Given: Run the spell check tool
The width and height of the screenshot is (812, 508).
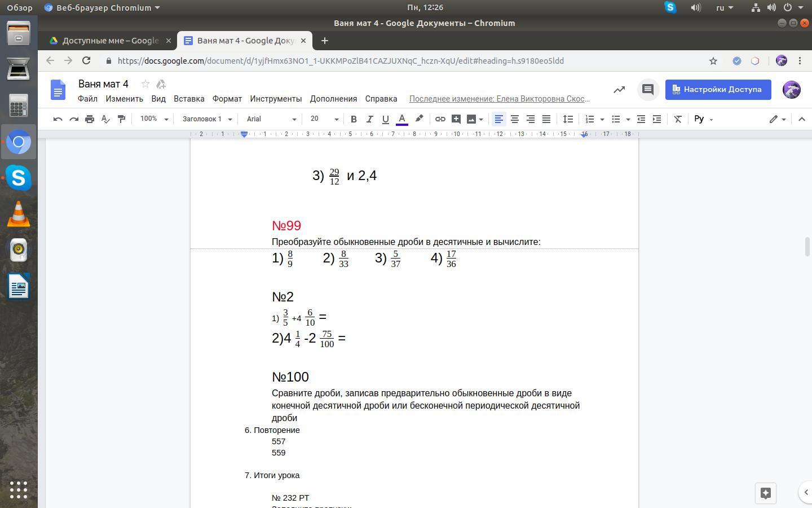Looking at the screenshot, I should point(105,119).
